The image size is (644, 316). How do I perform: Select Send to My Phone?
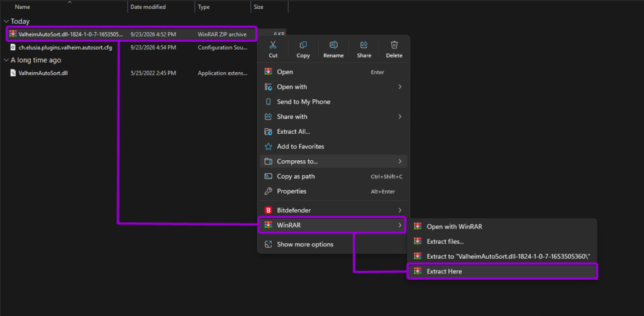pyautogui.click(x=333, y=102)
